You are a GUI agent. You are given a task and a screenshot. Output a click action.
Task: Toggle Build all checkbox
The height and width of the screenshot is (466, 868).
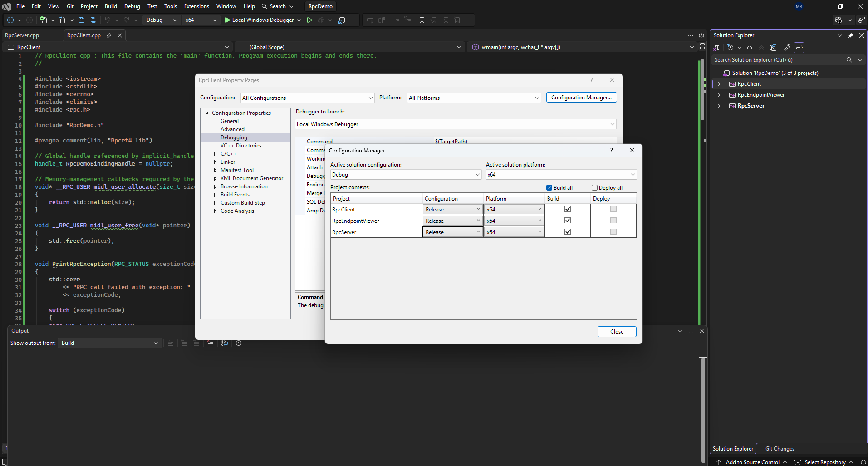click(549, 188)
